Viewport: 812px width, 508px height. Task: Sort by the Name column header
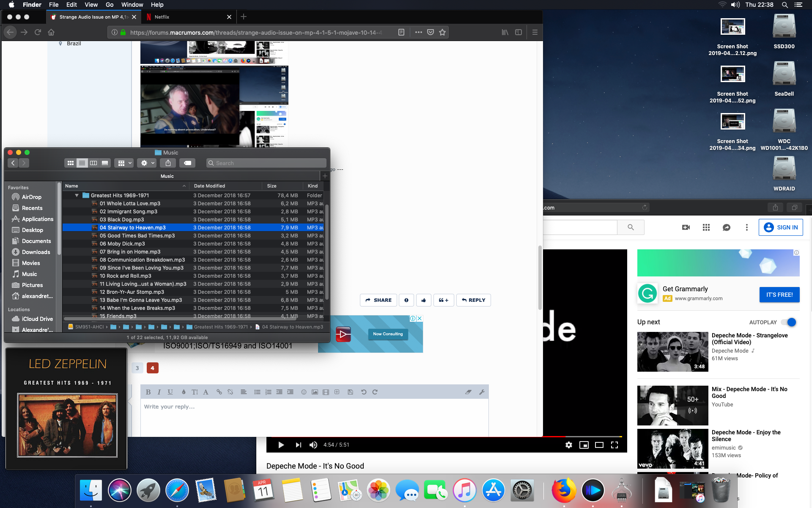click(126, 186)
